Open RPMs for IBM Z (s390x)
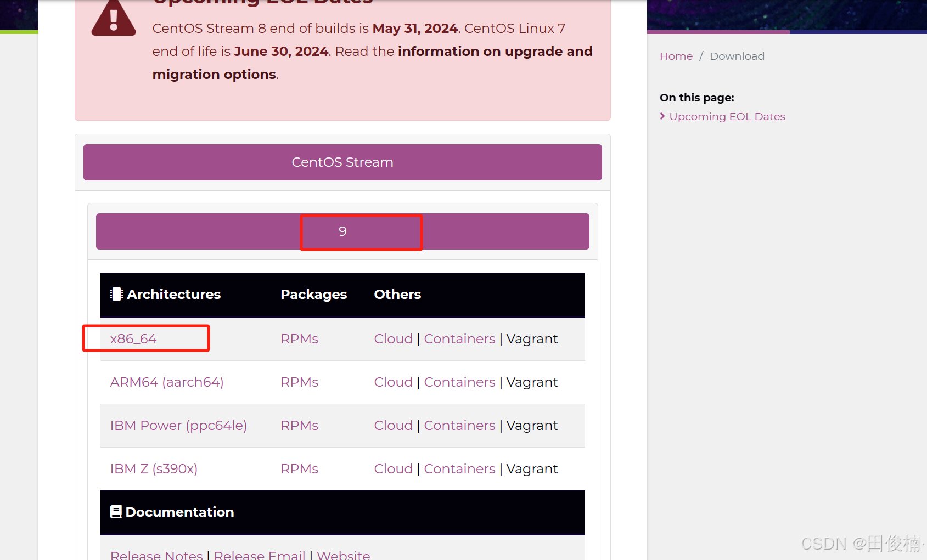927x560 pixels. coord(300,469)
